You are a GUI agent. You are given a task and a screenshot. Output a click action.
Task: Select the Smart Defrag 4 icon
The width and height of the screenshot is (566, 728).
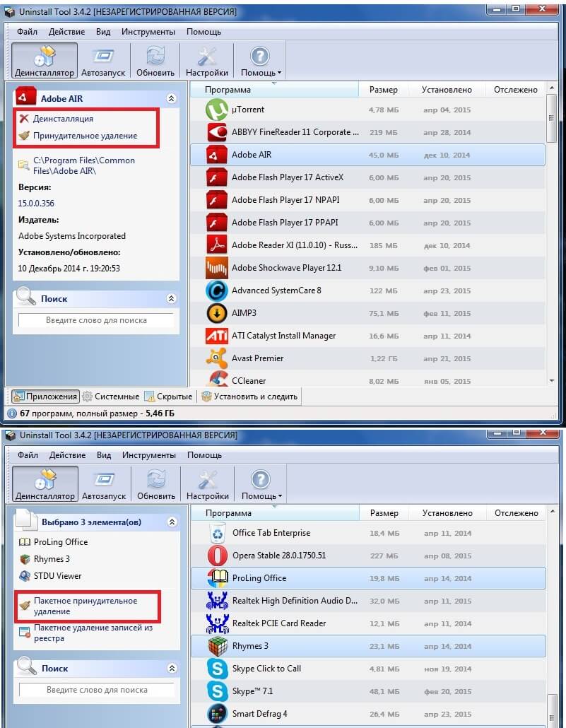click(217, 714)
